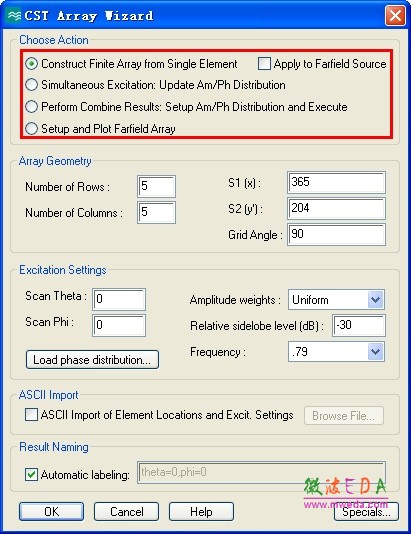This screenshot has height=534, width=411.
Task: Open the Help button
Action: click(x=201, y=511)
